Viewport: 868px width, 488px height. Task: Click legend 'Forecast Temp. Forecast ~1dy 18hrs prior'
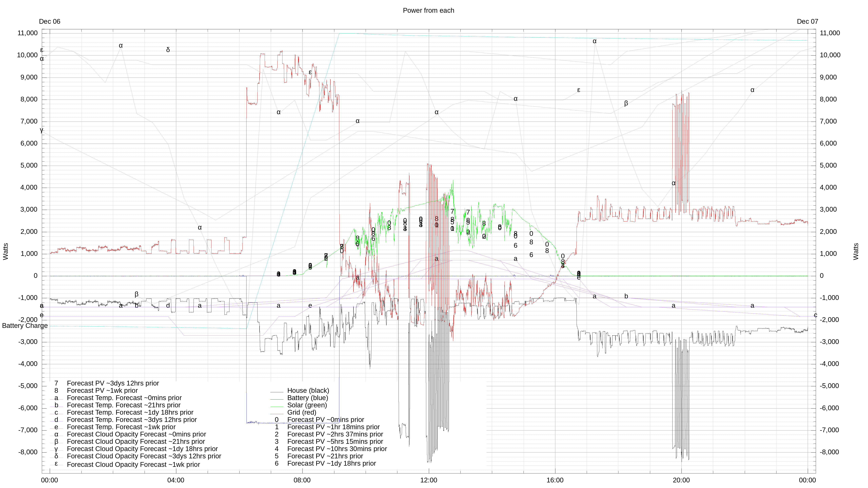point(130,413)
